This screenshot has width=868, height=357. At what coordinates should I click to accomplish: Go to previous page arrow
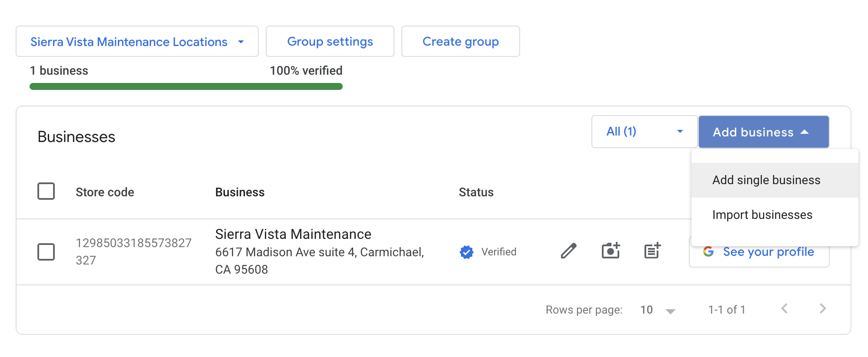click(785, 309)
